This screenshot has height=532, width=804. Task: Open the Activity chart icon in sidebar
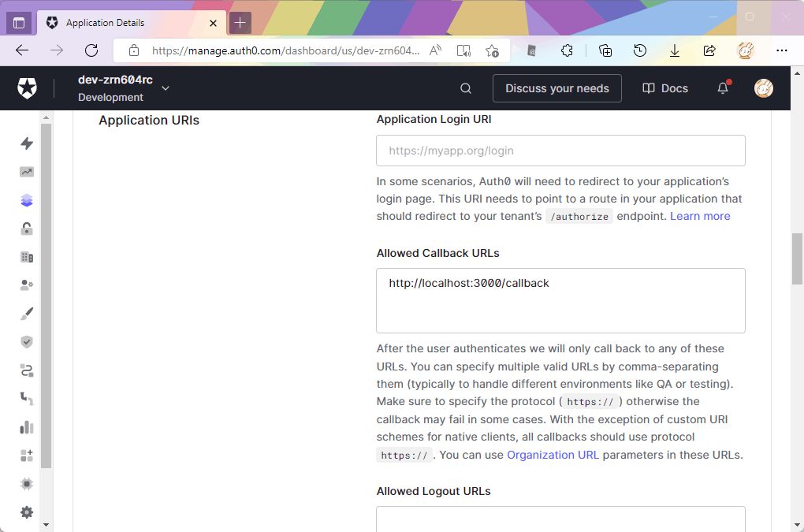tap(27, 172)
